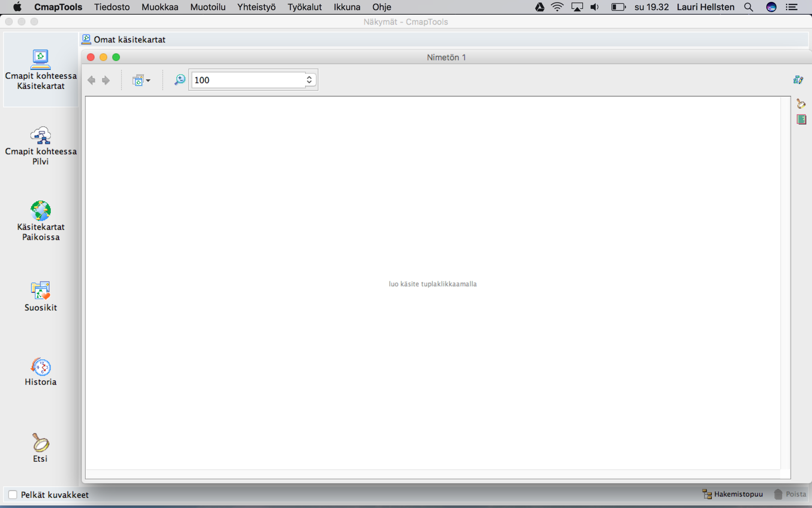The image size is (812, 508).
Task: Click the Hakemistopuu button
Action: 732,494
